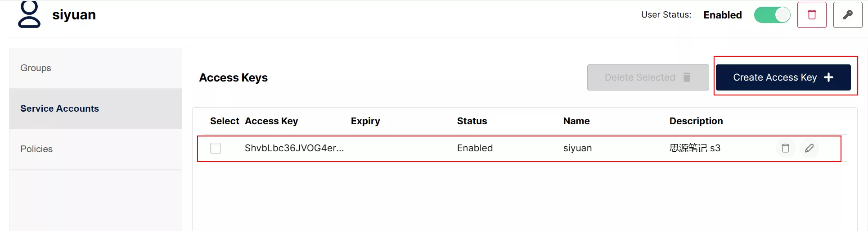Screen dimensions: 868x231
Task: Click the Description column header
Action: [x=696, y=121]
